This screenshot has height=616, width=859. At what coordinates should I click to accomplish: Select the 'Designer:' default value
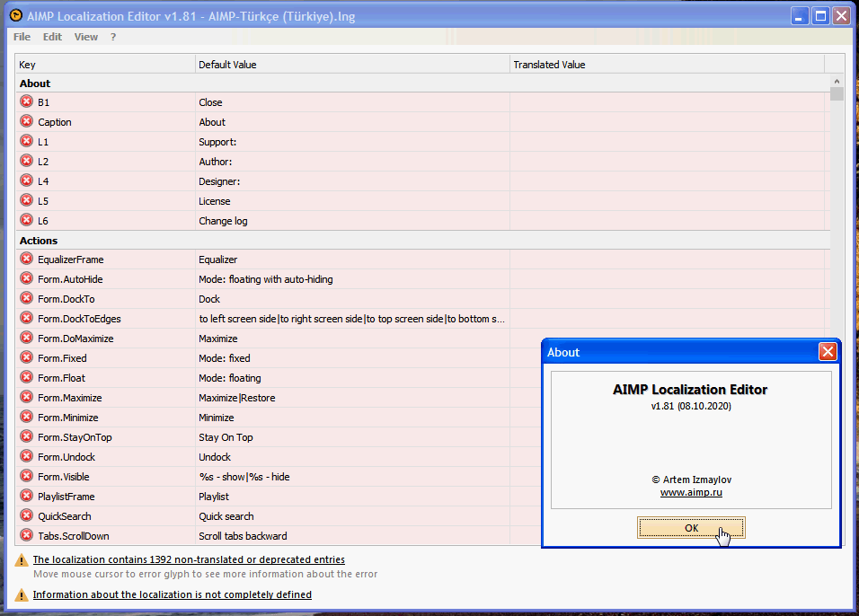(x=352, y=181)
